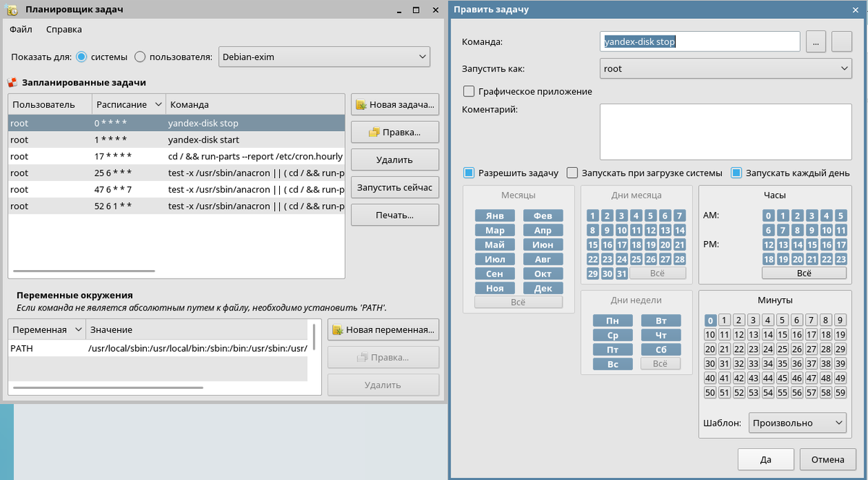Toggle hour 23 button
This screenshot has height=480, width=868.
[841, 259]
